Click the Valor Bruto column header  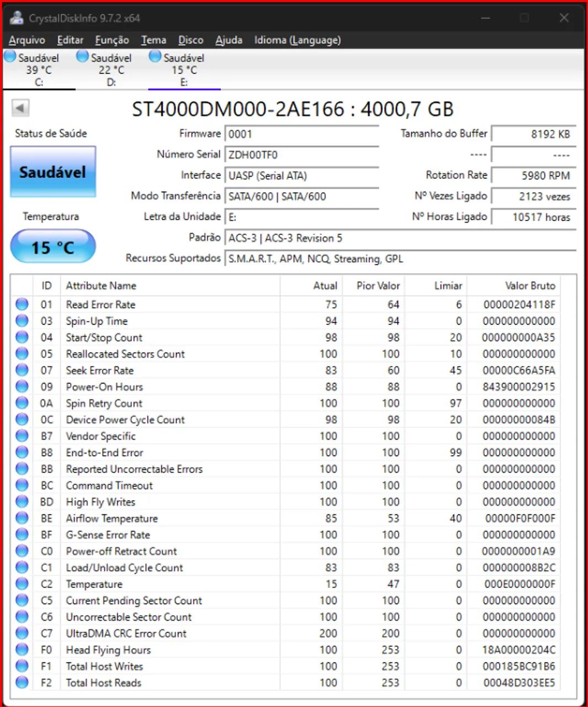[513, 286]
